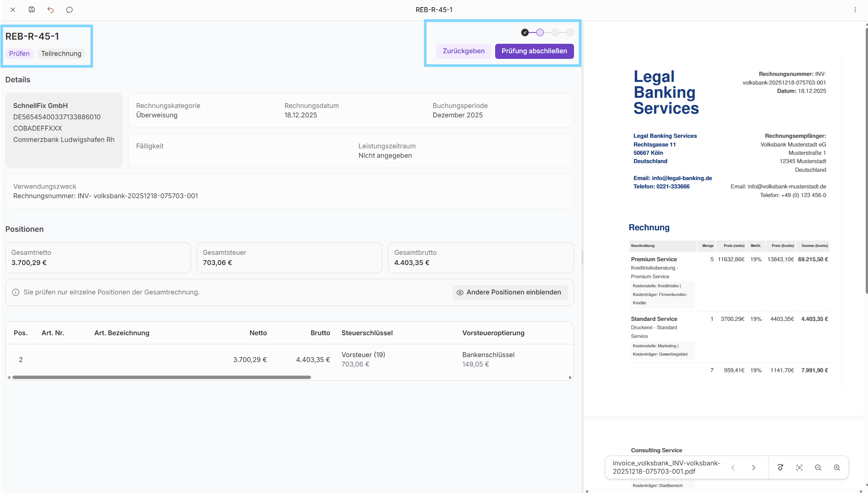Click the Zurückgeben button
Screen dimensions: 868x493
point(463,51)
